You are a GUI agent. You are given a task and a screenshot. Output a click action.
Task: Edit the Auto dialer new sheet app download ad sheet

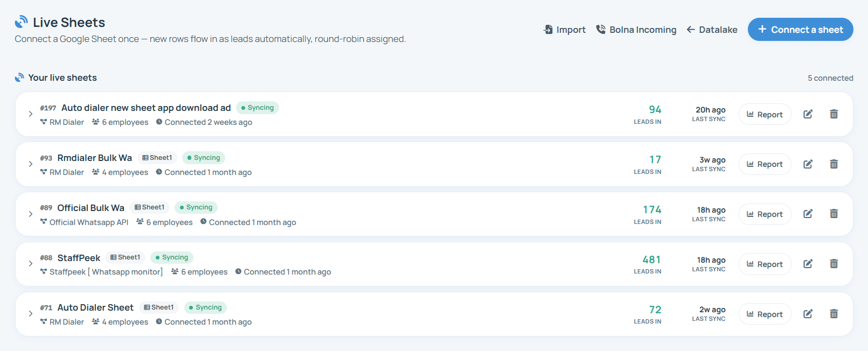[808, 114]
